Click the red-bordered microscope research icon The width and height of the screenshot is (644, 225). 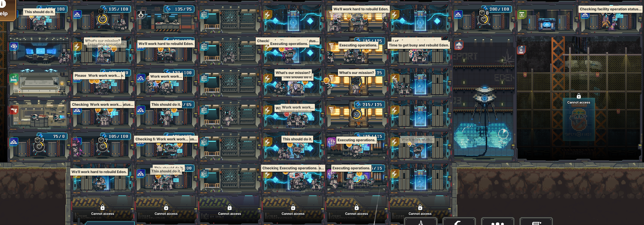[x=521, y=50]
